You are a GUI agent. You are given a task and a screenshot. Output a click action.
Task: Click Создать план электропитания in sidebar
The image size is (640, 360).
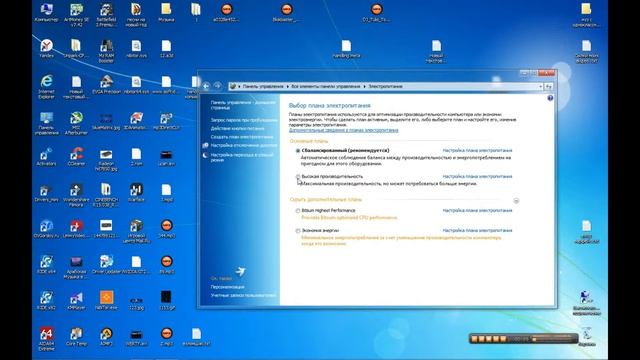tap(242, 137)
